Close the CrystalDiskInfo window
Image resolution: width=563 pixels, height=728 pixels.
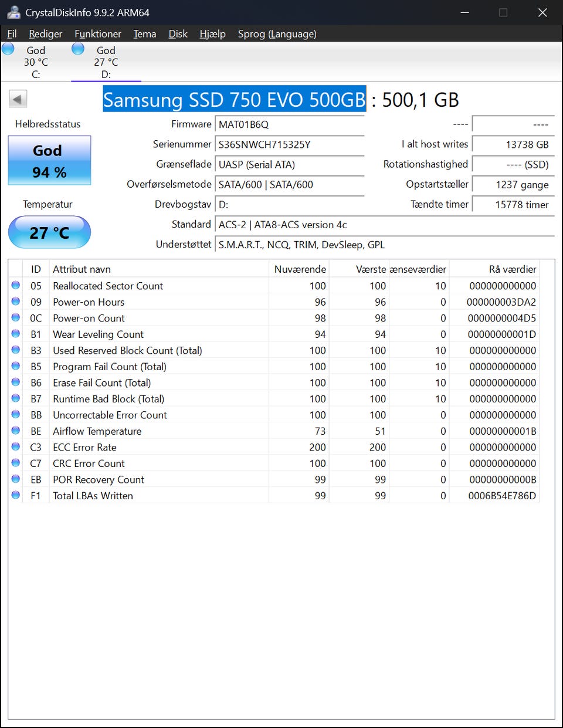click(542, 12)
